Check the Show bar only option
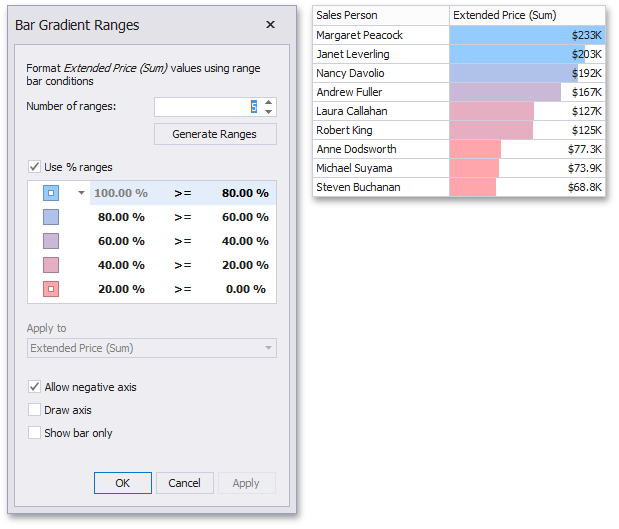 coord(35,433)
